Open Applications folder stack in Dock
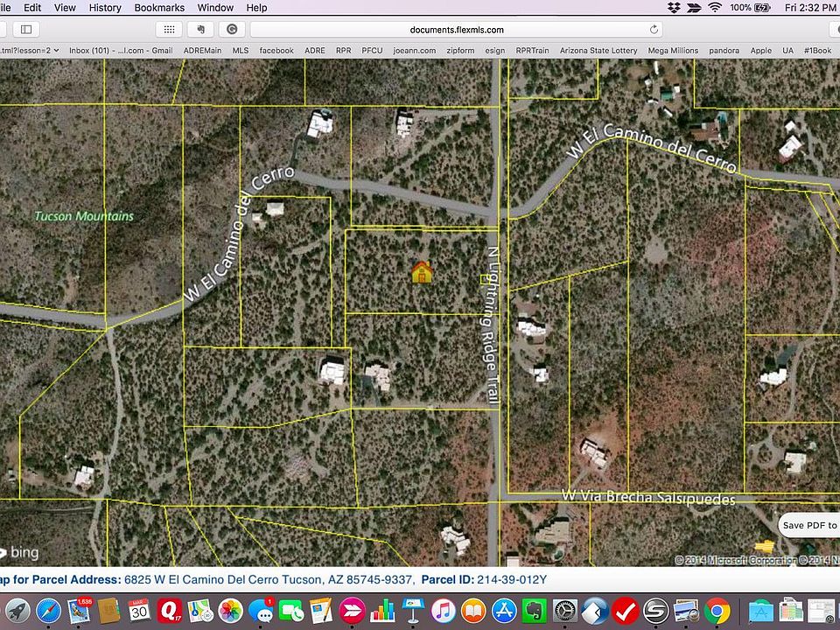Screen dimensions: 840x630 coord(760,612)
